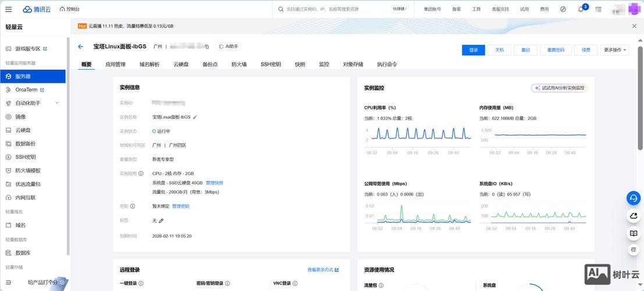This screenshot has width=644, height=291.
Task: Edit the instance name pencil icon
Action: [x=195, y=117]
